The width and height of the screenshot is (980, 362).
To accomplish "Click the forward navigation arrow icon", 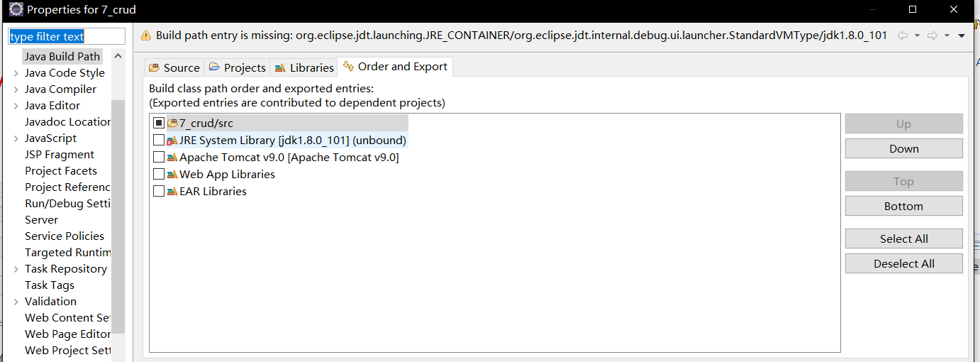I will click(x=932, y=35).
